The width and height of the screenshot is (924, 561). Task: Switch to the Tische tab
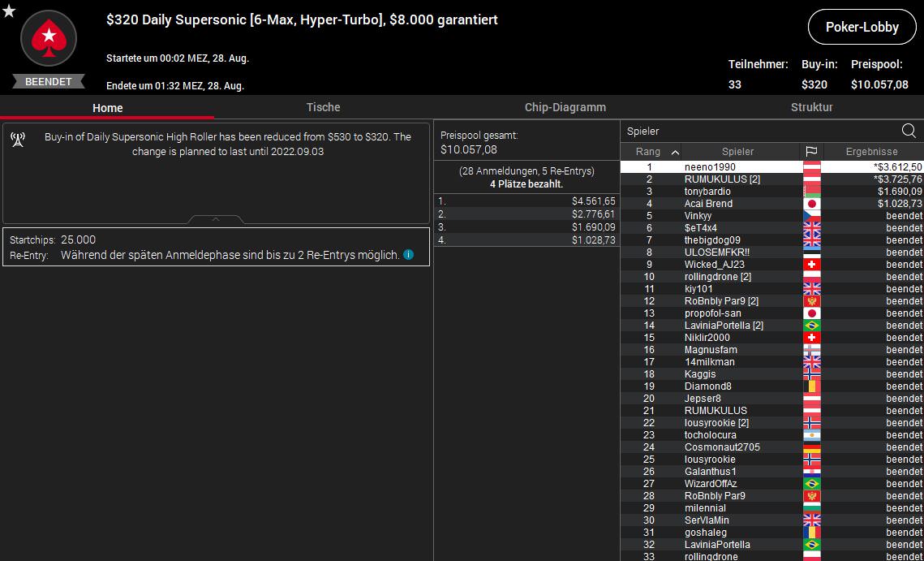[x=323, y=107]
